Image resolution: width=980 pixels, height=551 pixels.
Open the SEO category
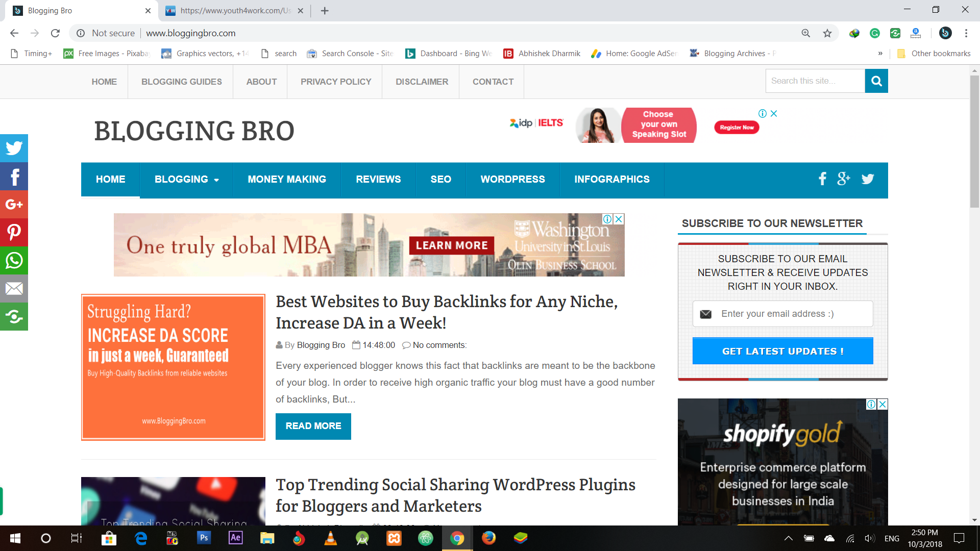point(440,180)
